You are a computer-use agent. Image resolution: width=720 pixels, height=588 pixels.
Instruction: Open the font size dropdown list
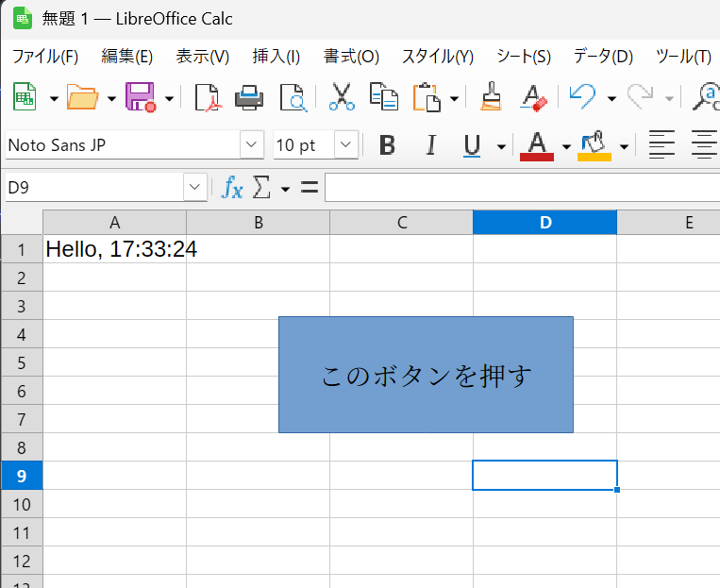coord(346,145)
